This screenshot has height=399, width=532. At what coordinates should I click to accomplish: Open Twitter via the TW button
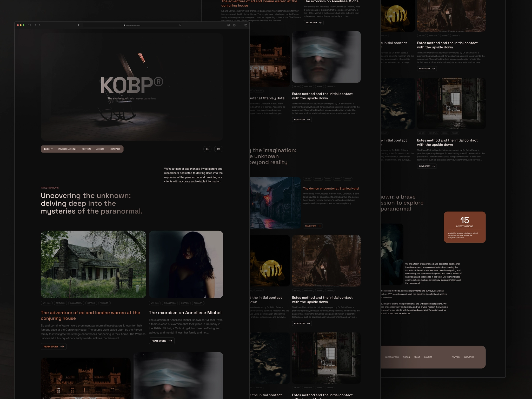pyautogui.click(x=218, y=149)
